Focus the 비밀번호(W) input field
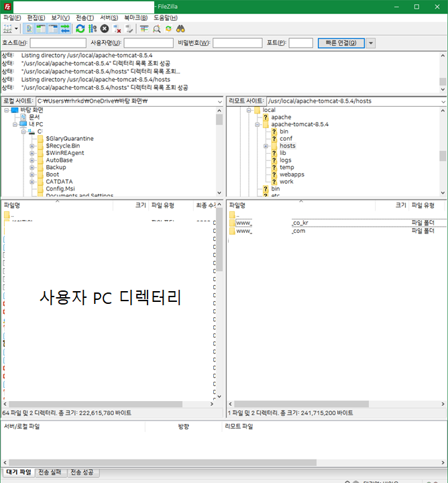The width and height of the screenshot is (448, 483). click(x=237, y=43)
